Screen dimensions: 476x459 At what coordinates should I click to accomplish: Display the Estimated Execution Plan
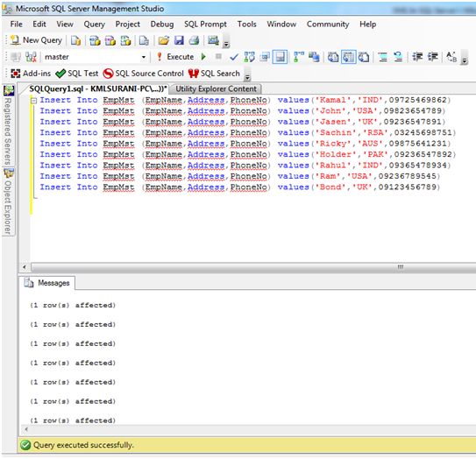(250, 57)
